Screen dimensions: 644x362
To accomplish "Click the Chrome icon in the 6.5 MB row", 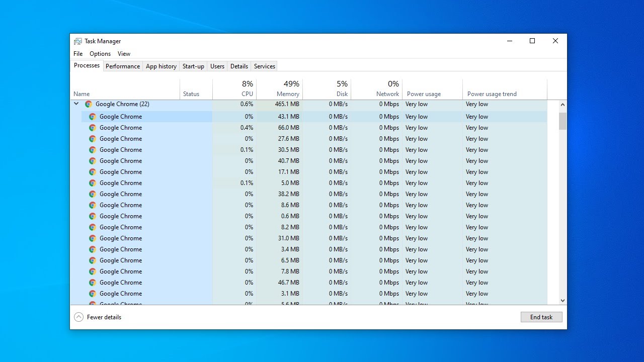I will pyautogui.click(x=93, y=260).
